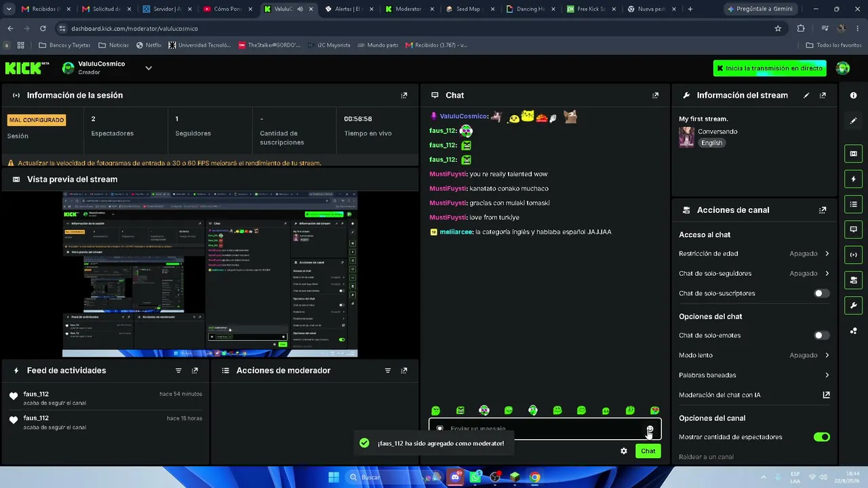Toggle the wrench stream info sidebar icon
The image size is (868, 488).
(x=853, y=306)
